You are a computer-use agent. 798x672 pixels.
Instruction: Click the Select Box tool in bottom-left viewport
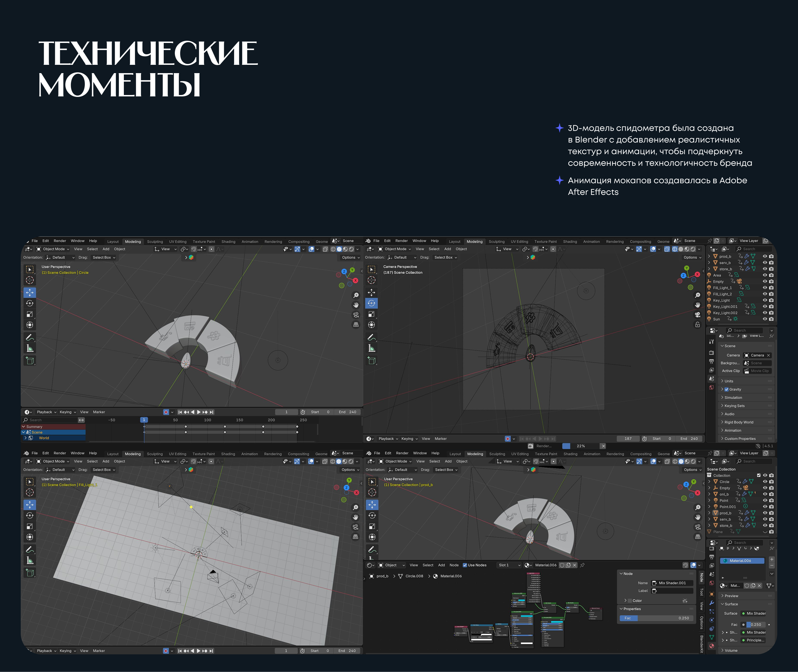point(30,482)
